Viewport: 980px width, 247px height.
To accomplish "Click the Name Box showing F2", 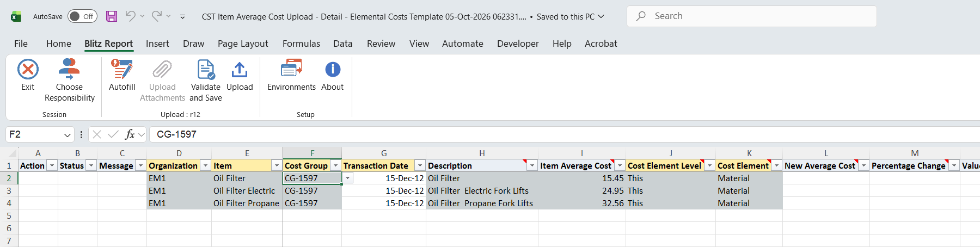I will pos(34,134).
